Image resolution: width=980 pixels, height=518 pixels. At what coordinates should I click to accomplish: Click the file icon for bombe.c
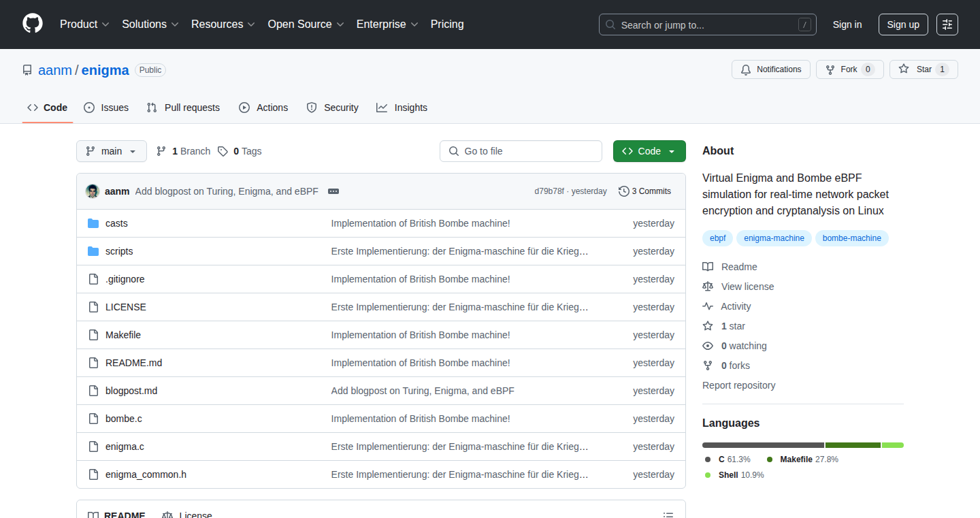point(93,419)
